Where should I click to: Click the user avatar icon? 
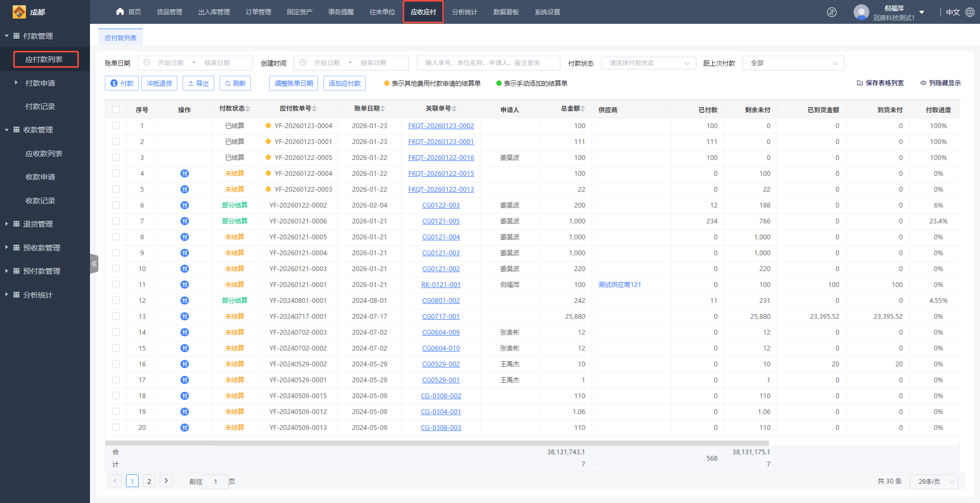tap(861, 12)
